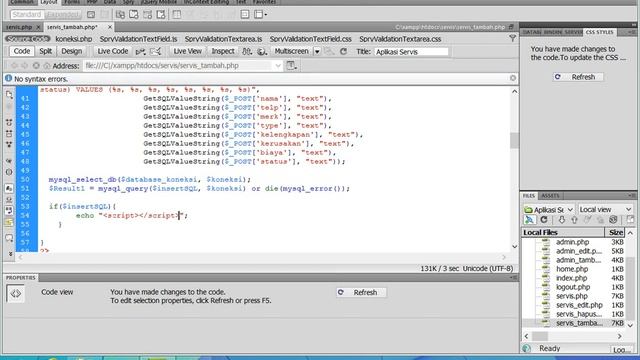Click Inspect button in document toolbar

click(x=223, y=51)
